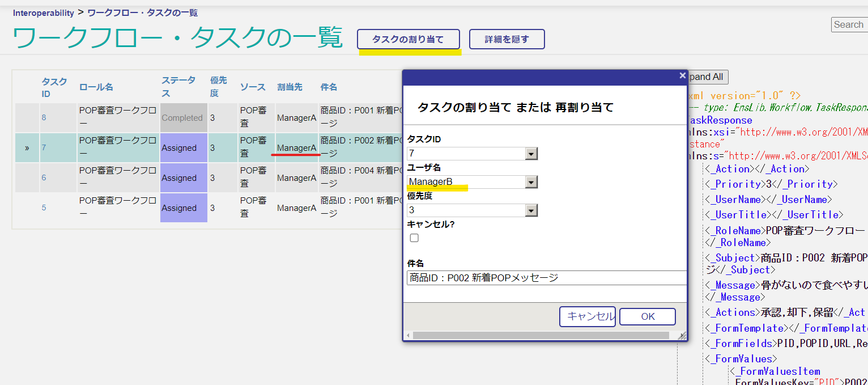Open the 優先度 dropdown showing 3
The image size is (868, 385).
(x=531, y=210)
